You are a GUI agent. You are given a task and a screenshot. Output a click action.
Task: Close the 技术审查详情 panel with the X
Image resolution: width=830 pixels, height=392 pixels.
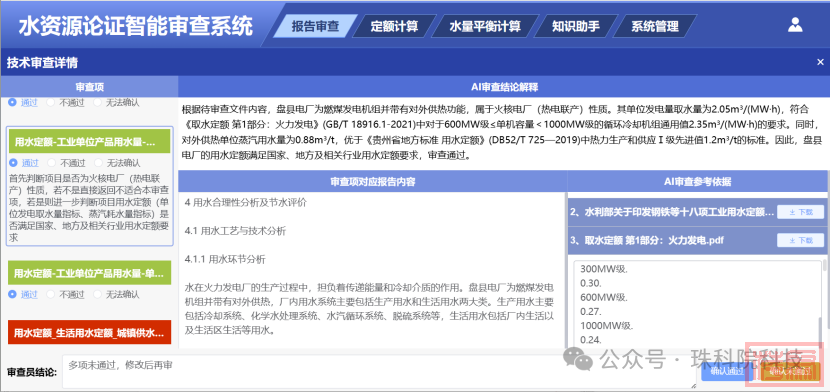(x=820, y=62)
